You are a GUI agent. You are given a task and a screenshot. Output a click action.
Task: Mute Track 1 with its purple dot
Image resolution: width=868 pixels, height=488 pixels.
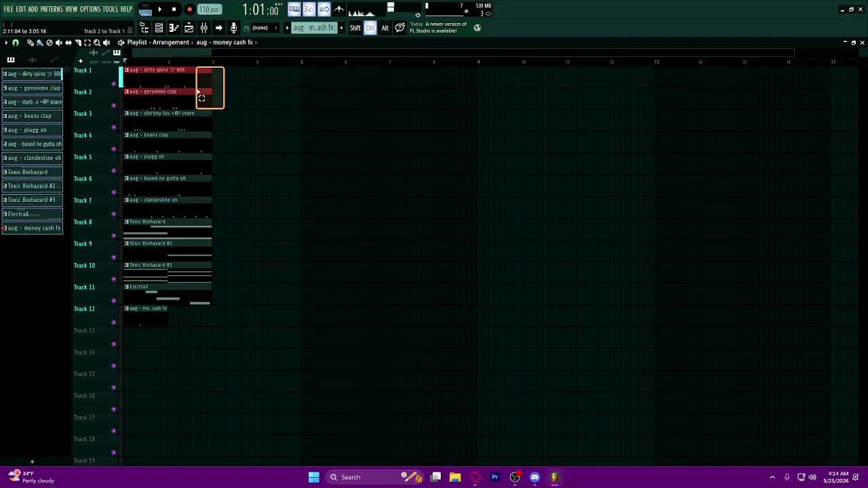113,84
